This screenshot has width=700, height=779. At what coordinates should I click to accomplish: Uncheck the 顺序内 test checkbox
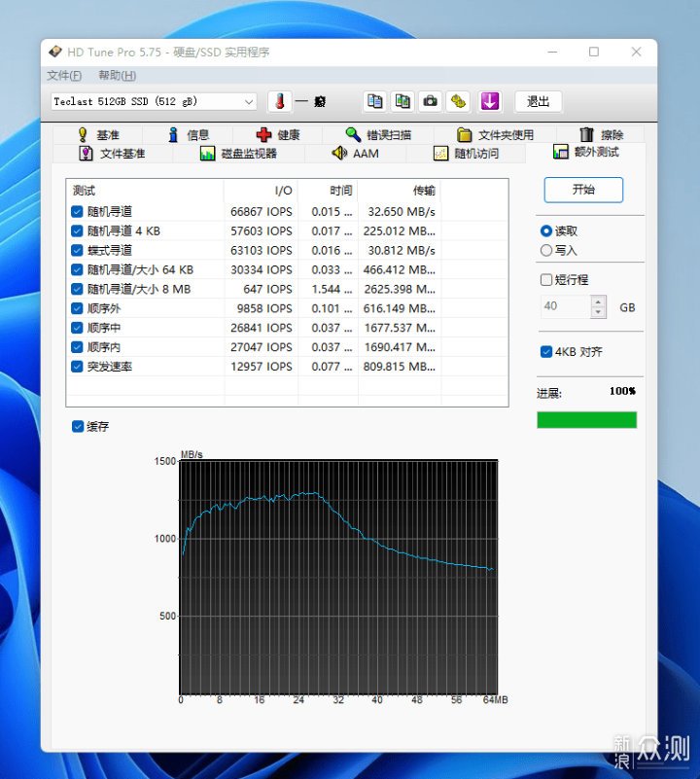click(77, 347)
